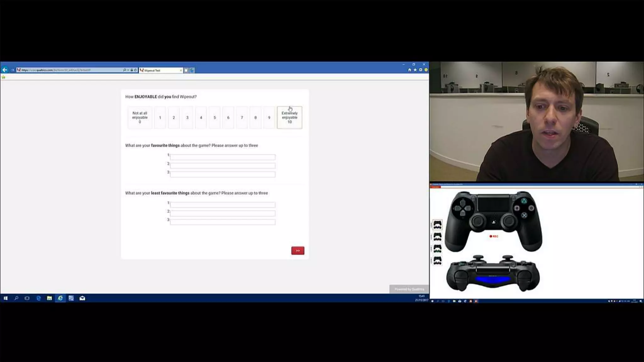This screenshot has width=644, height=362.
Task: Click the Internet Explorer home icon
Action: pyautogui.click(x=409, y=70)
